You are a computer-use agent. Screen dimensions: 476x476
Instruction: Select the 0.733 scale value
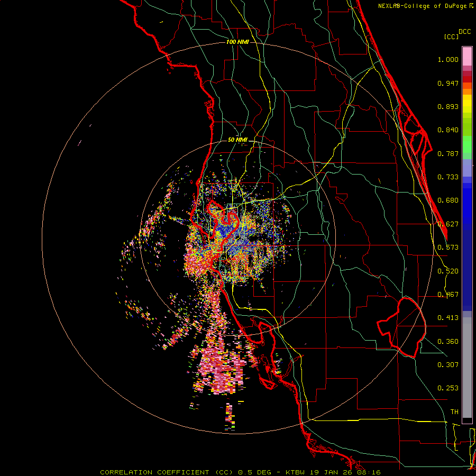[448, 177]
